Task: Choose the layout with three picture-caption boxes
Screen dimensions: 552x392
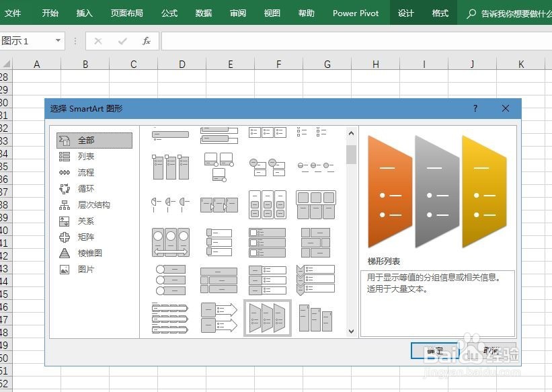Action: [x=219, y=167]
